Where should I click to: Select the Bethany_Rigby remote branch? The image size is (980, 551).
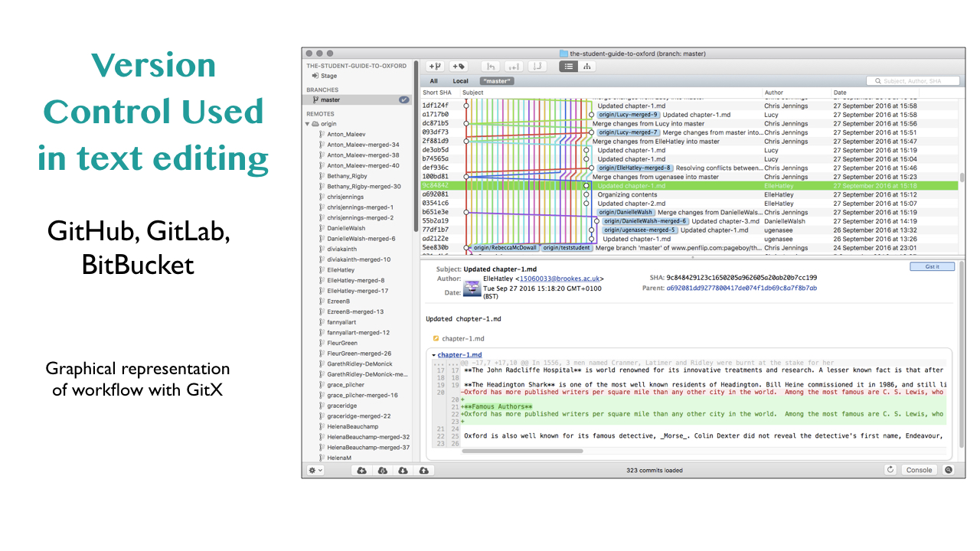click(x=346, y=176)
